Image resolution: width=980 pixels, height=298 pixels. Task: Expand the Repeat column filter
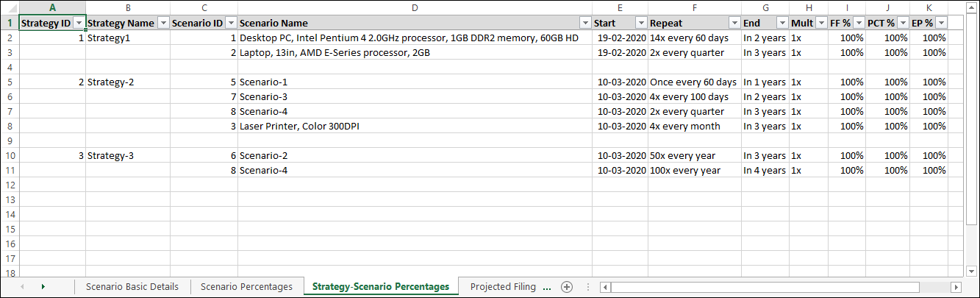pos(734,23)
